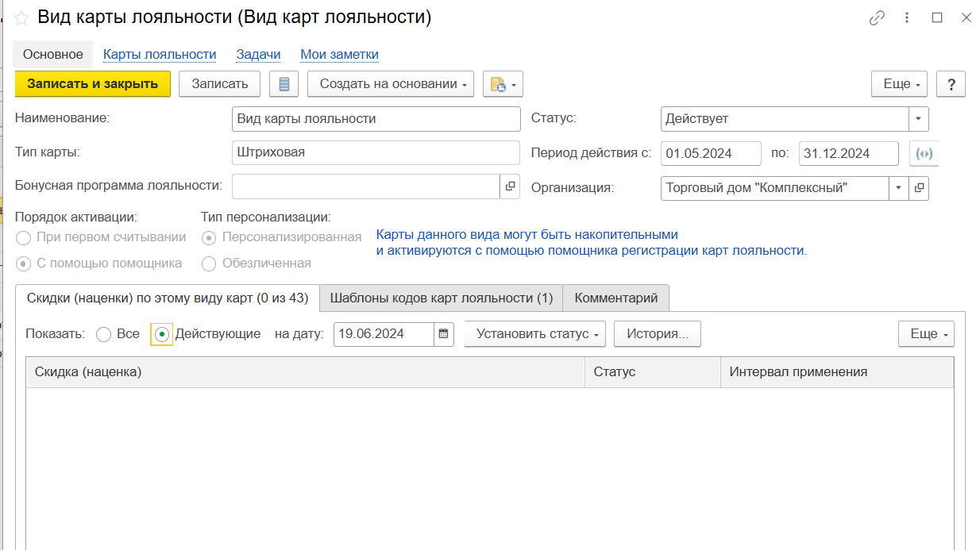Select the "Действующие" radio option
The height and width of the screenshot is (550, 980).
162,335
